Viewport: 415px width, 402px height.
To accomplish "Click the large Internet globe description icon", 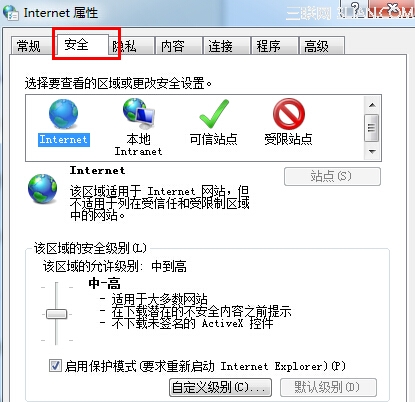I will pyautogui.click(x=42, y=188).
